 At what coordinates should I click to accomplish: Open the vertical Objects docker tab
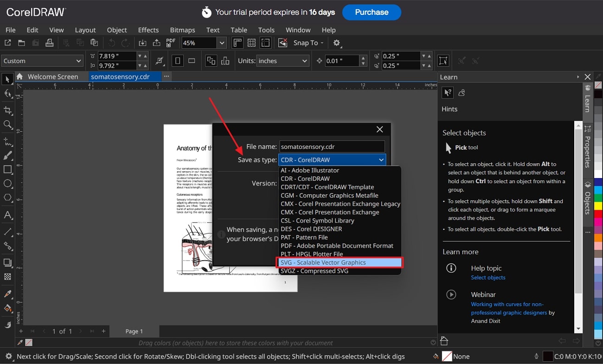(588, 198)
